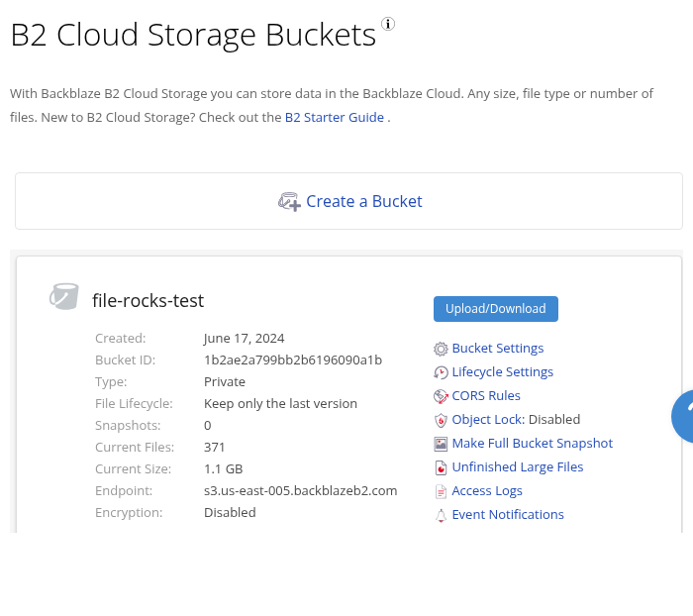693x616 pixels.
Task: Click the Current Files value 371
Action: point(215,447)
